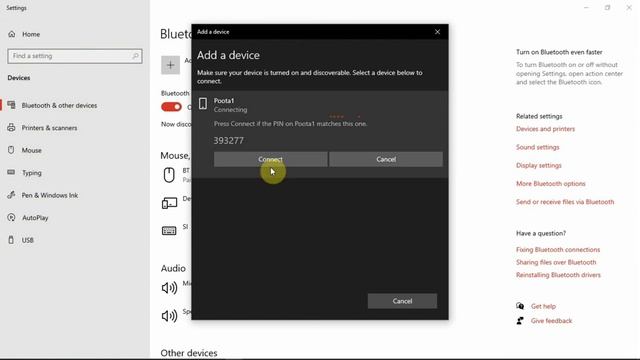
Task: Click the Give feedback person icon
Action: point(520,320)
